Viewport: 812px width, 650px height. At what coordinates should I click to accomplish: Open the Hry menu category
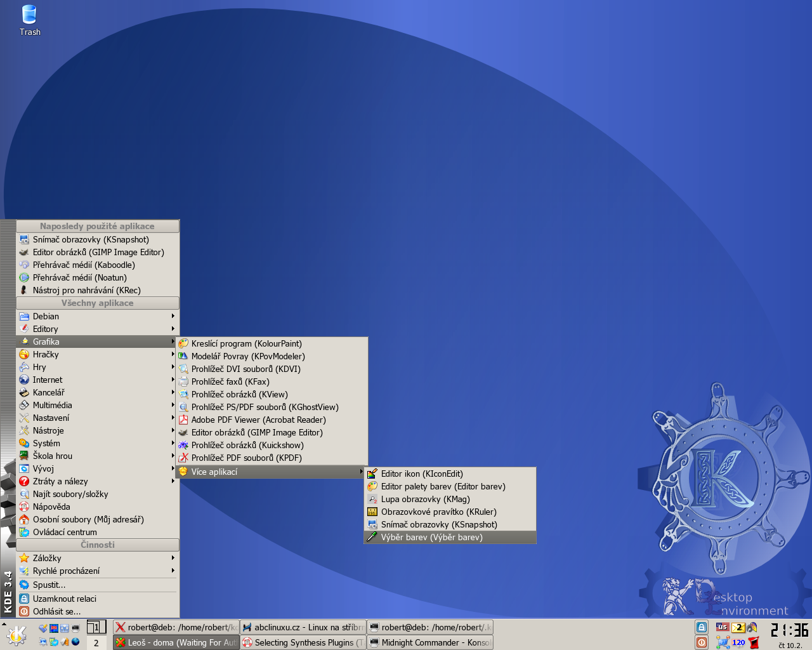click(98, 367)
